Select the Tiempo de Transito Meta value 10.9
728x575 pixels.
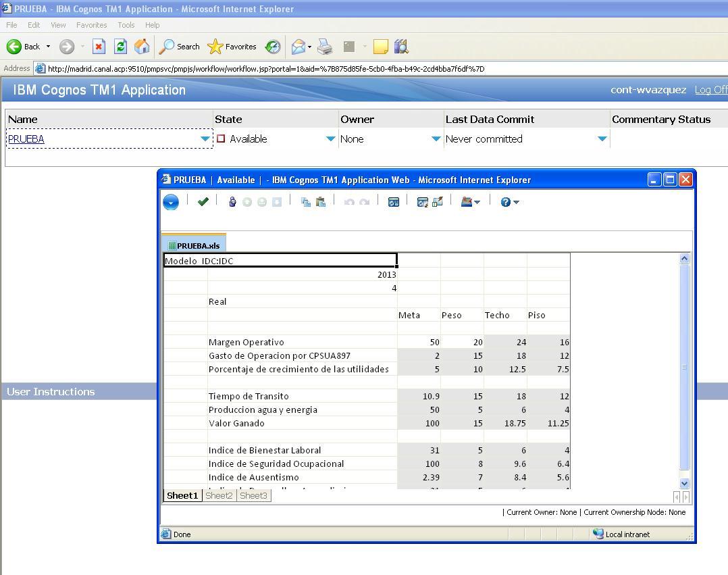coord(419,396)
